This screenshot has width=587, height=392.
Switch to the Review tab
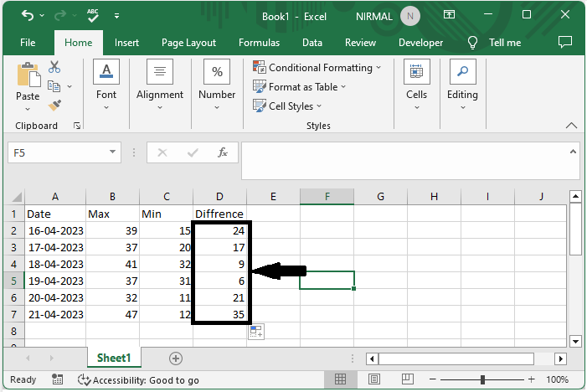coord(360,43)
